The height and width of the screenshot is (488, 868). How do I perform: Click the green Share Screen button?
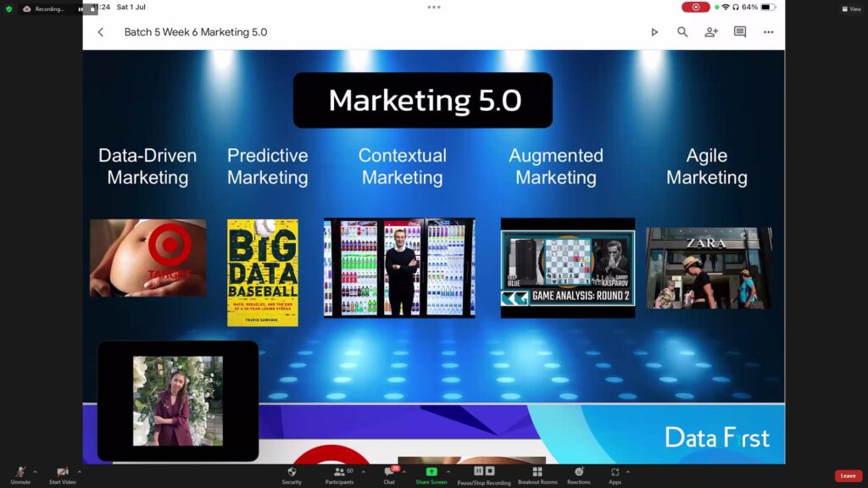(x=431, y=474)
